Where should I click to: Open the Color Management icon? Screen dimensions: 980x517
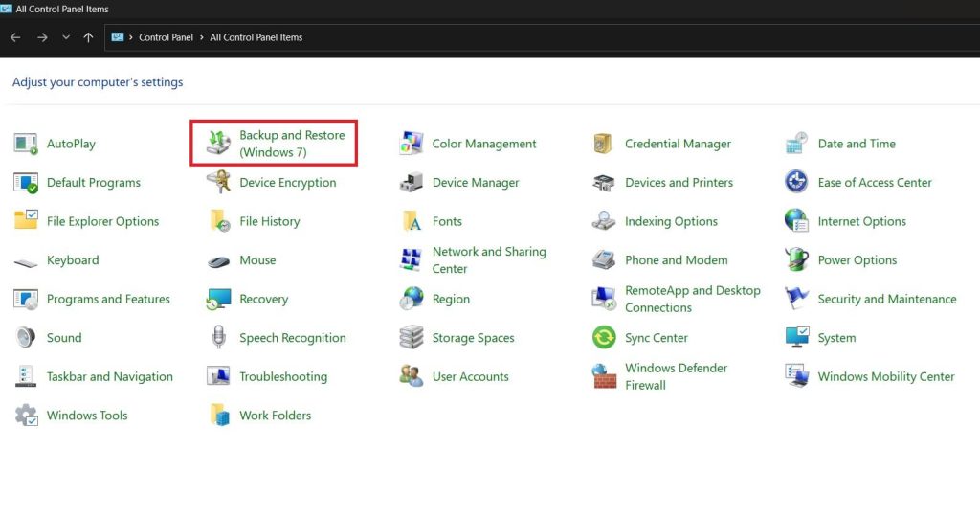point(412,144)
